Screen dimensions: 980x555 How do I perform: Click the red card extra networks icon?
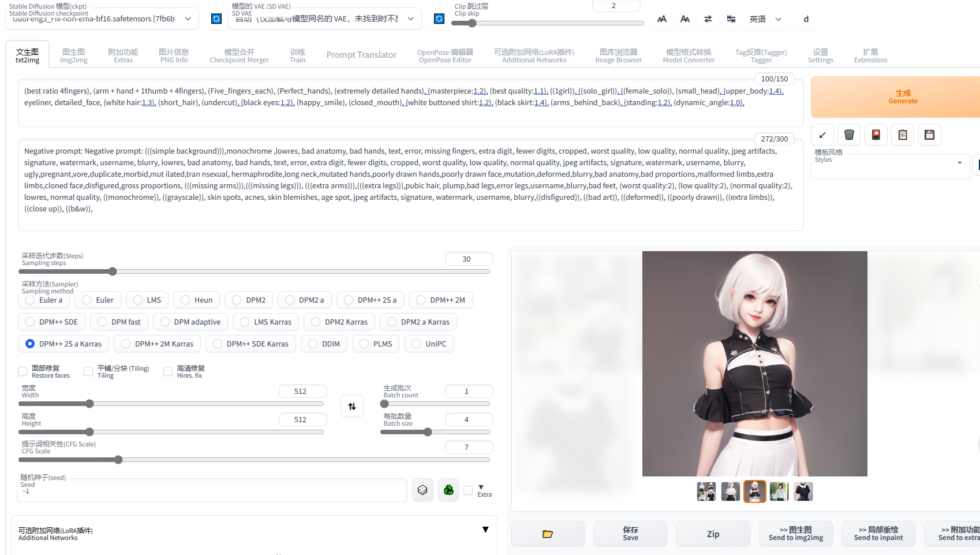pyautogui.click(x=876, y=135)
